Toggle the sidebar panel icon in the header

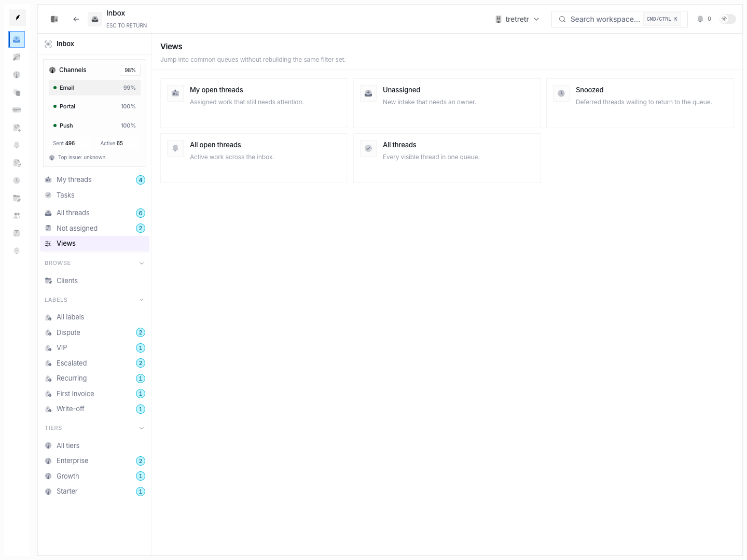click(x=54, y=19)
